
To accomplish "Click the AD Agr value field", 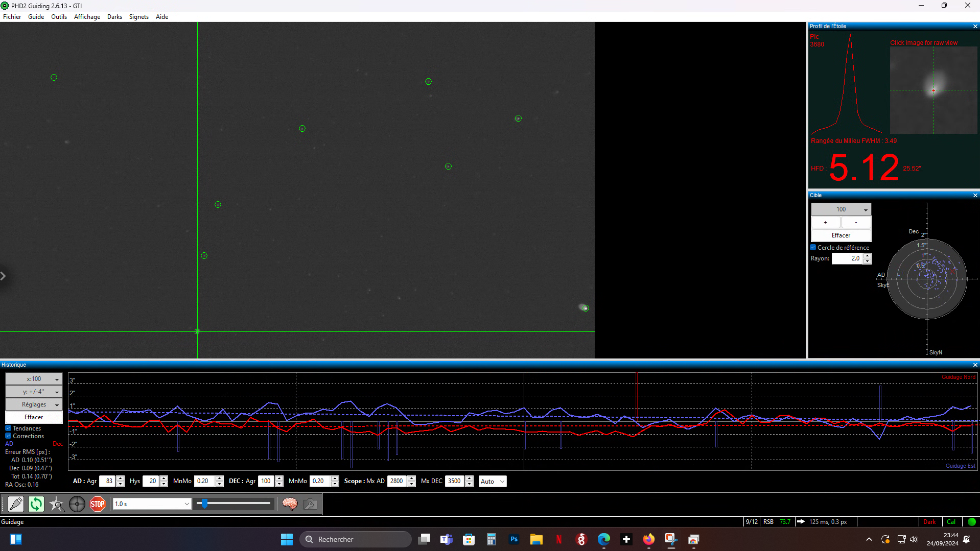I will [x=107, y=482].
